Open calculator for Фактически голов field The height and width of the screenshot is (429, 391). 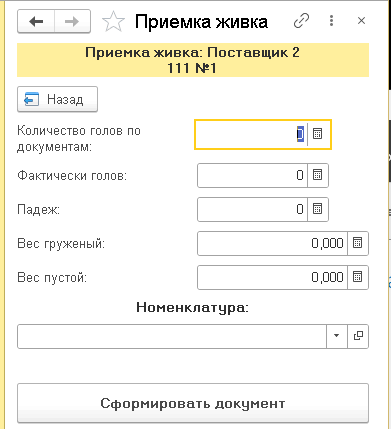(x=318, y=175)
